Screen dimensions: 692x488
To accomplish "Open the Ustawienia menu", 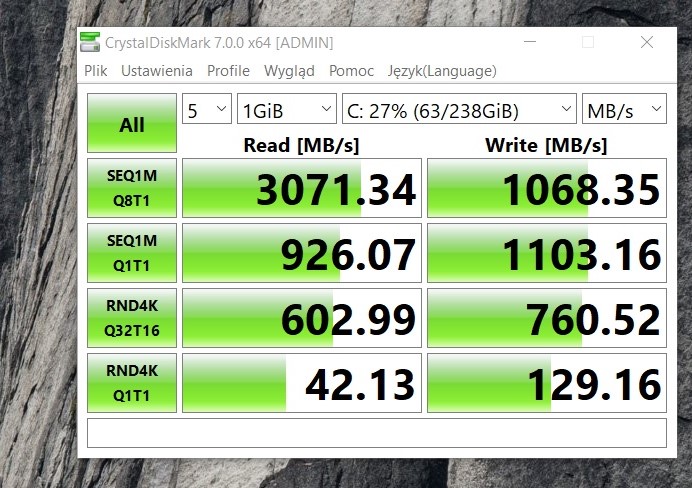I will pyautogui.click(x=157, y=71).
